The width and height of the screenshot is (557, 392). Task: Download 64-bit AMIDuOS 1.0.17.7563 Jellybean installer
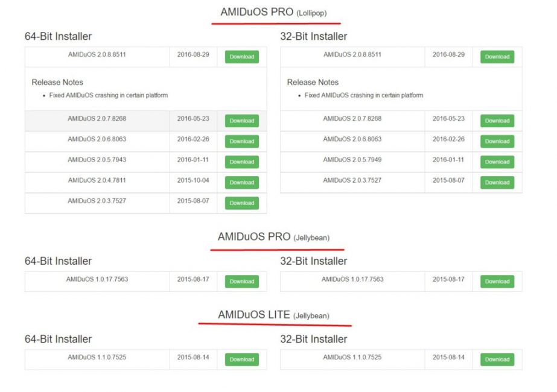(241, 282)
